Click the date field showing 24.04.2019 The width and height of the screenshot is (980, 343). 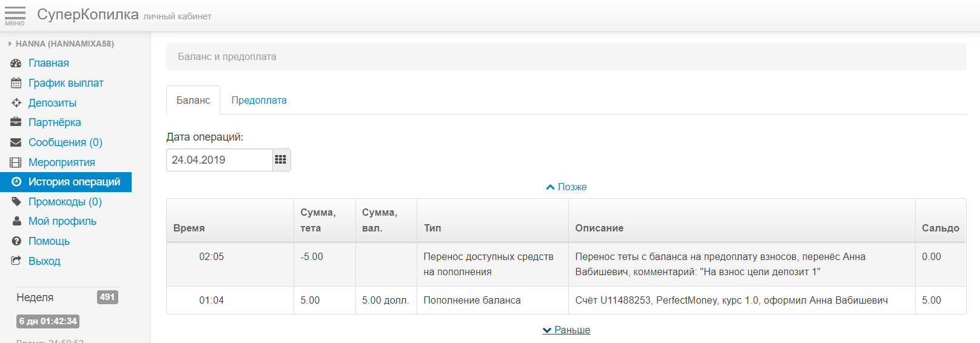pyautogui.click(x=220, y=160)
